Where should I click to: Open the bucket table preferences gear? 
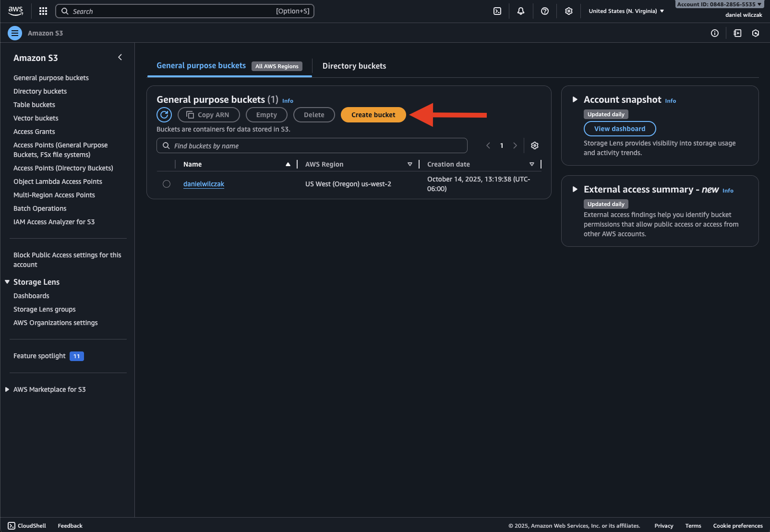(535, 145)
